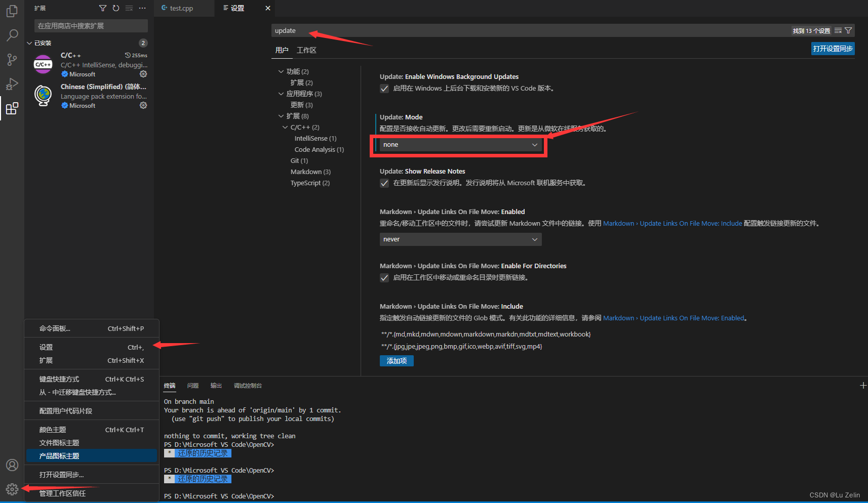Open the C/C++ extension manage gear
The height and width of the screenshot is (503, 868).
tap(143, 74)
